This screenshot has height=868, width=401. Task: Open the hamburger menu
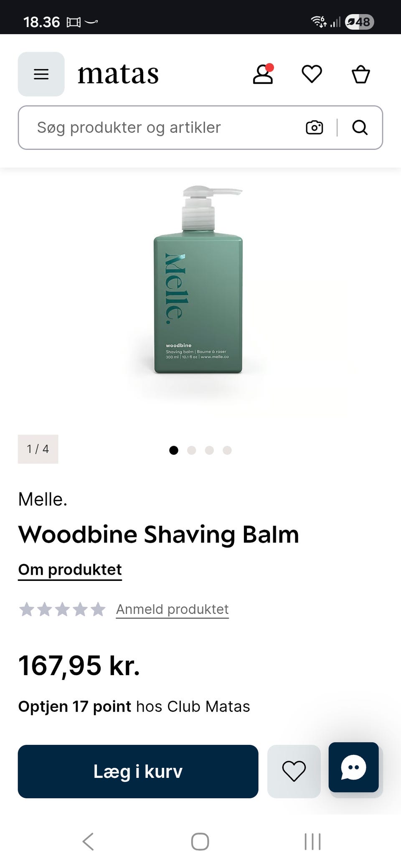click(x=41, y=74)
